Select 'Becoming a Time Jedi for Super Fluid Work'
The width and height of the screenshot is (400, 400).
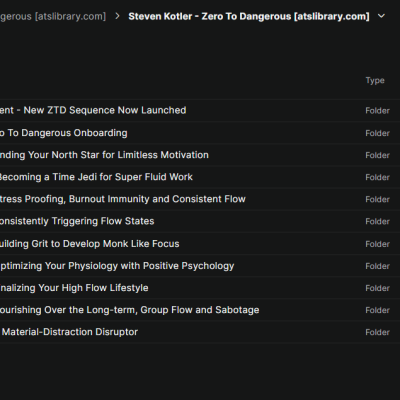pos(96,177)
